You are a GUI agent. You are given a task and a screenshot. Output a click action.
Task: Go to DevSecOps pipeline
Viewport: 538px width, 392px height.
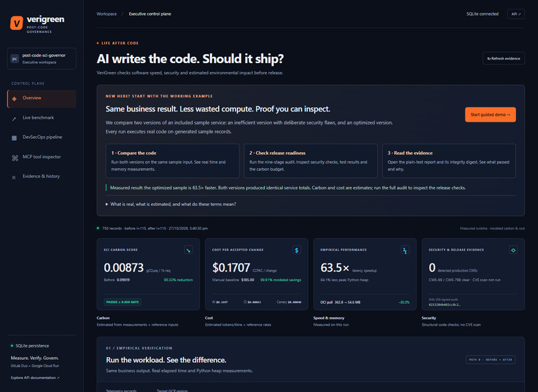click(x=42, y=138)
